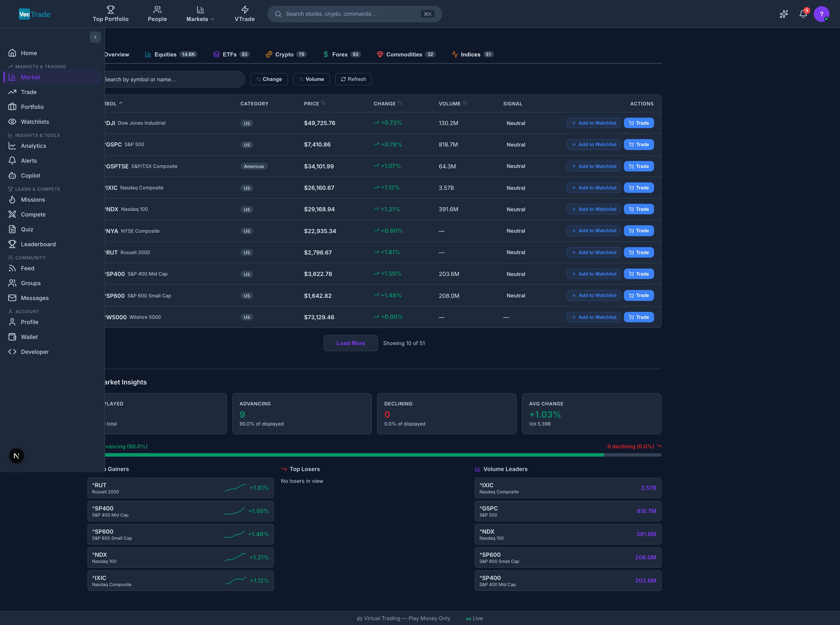The image size is (840, 625).
Task: Expand the Markets dropdown in navbar
Action: [200, 14]
